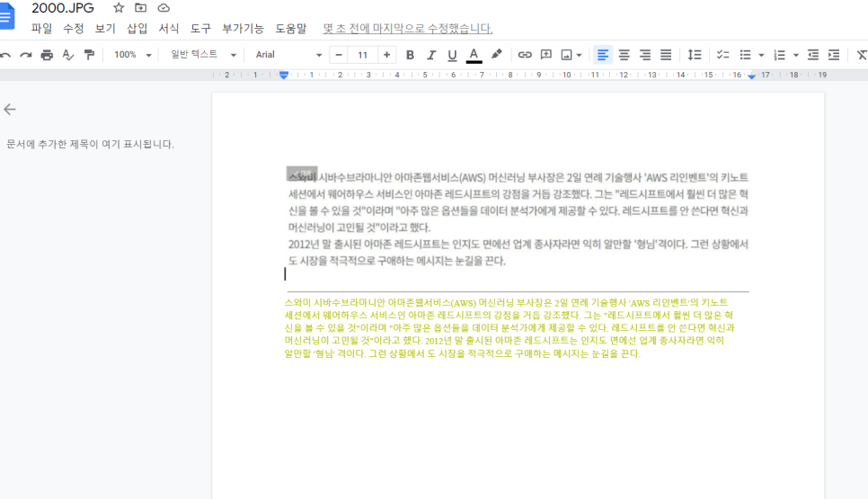Toggle bold formatting

point(410,55)
